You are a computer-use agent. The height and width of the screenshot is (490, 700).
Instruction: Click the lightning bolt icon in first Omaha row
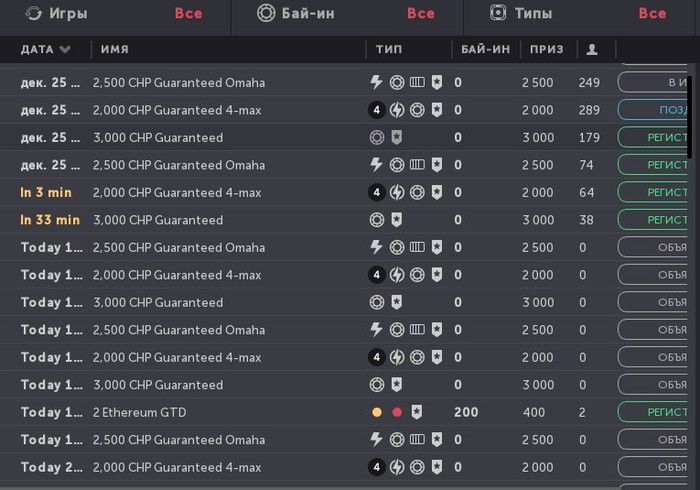[377, 82]
